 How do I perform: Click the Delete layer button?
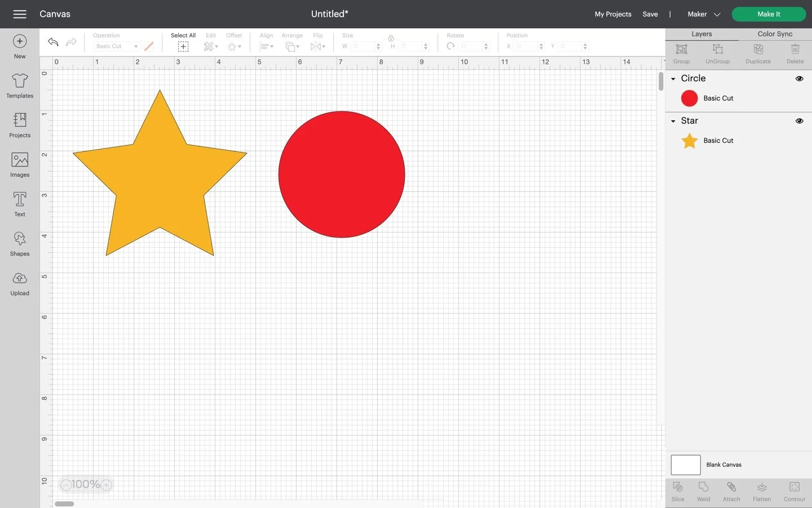click(795, 54)
